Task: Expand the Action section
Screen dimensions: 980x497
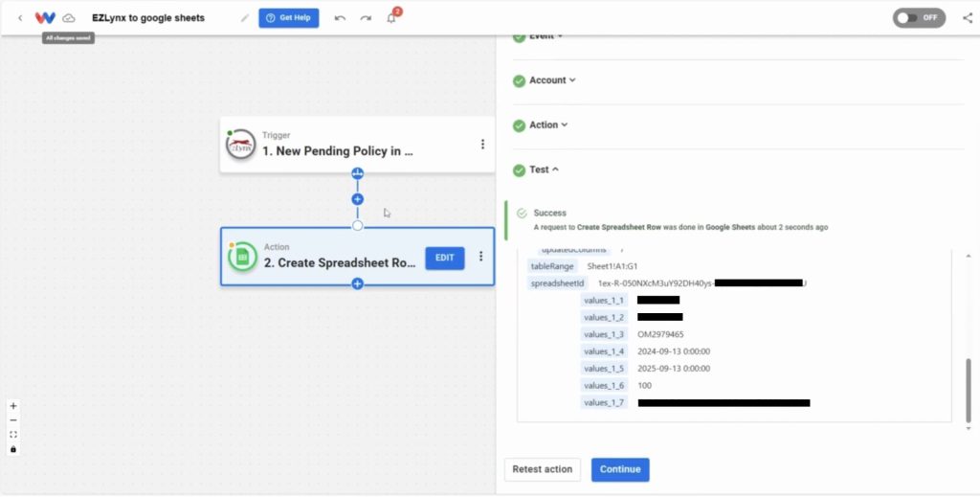Action: click(548, 125)
